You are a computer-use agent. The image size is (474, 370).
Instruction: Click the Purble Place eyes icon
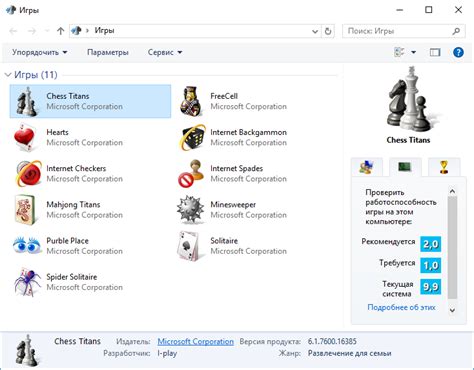27,246
